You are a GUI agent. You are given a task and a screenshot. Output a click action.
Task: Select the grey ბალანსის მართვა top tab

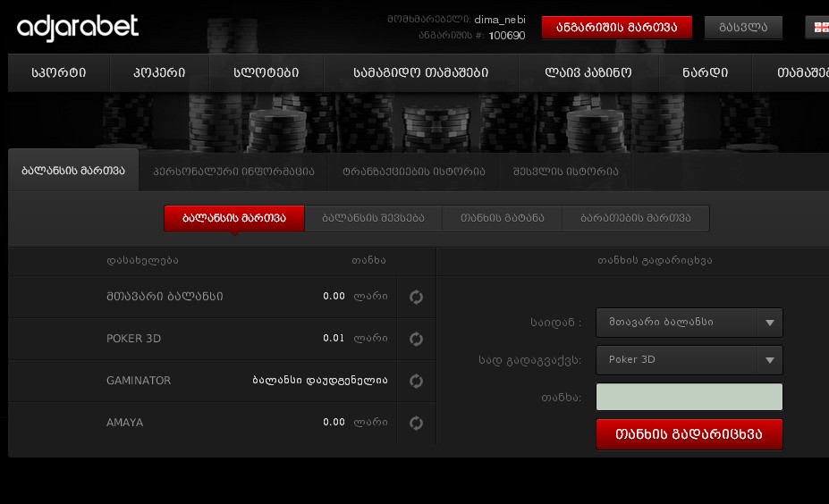point(73,170)
